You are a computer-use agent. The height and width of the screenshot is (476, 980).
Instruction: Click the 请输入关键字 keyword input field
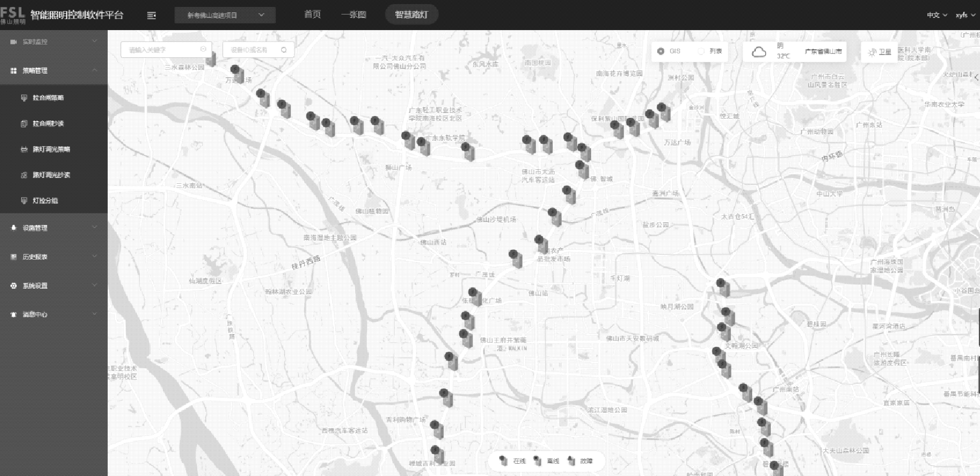[x=162, y=50]
